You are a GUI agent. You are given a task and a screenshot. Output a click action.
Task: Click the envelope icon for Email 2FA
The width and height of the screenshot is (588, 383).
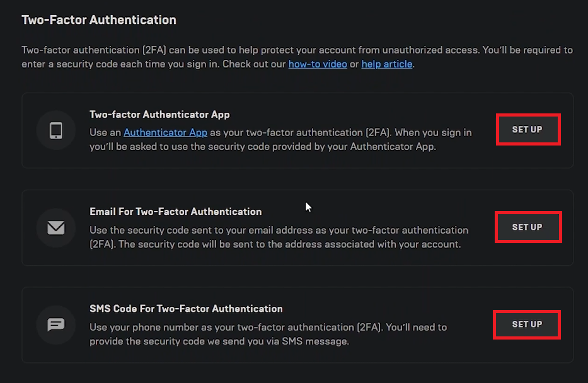pyautogui.click(x=56, y=227)
